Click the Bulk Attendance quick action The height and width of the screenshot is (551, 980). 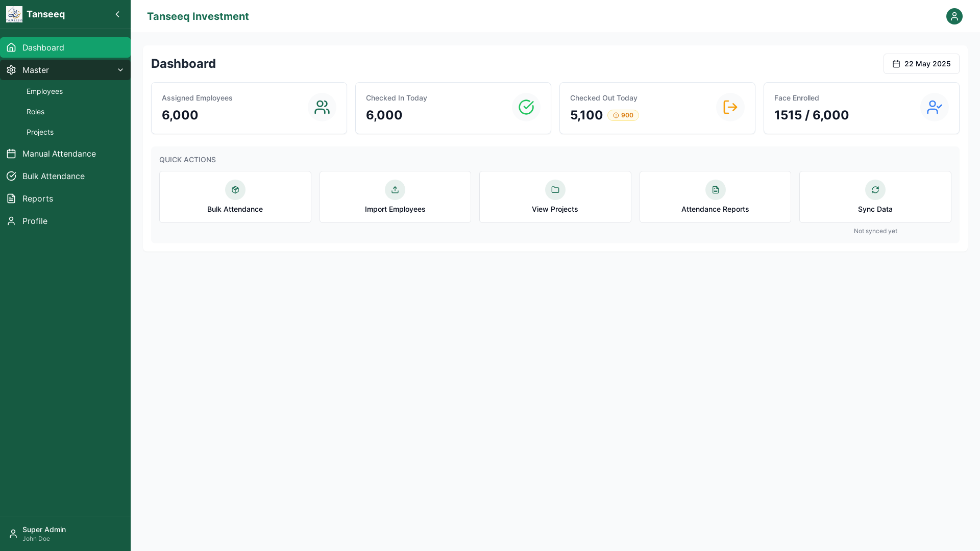[235, 197]
